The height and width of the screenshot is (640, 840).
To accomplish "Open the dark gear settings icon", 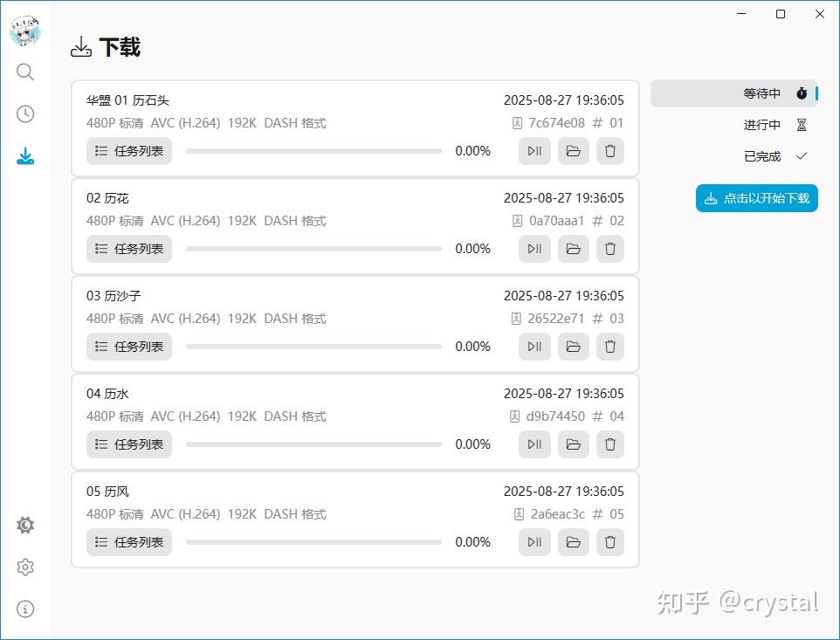I will (25, 525).
